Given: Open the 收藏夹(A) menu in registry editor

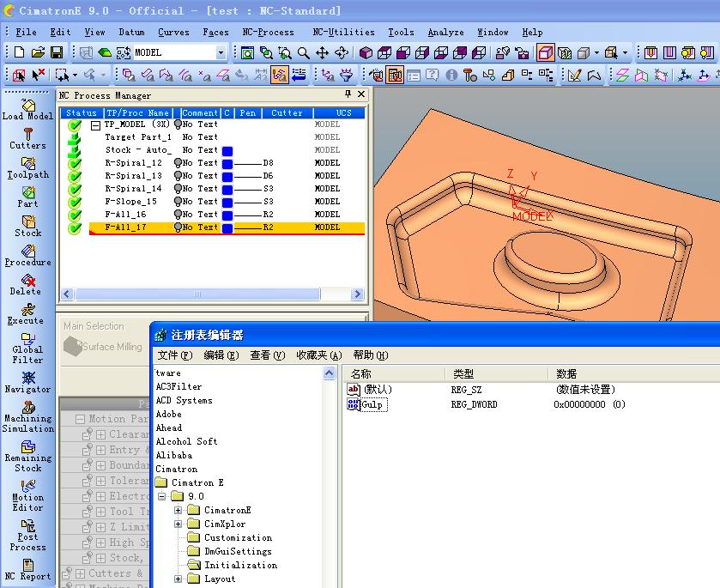Looking at the screenshot, I should pyautogui.click(x=319, y=355).
